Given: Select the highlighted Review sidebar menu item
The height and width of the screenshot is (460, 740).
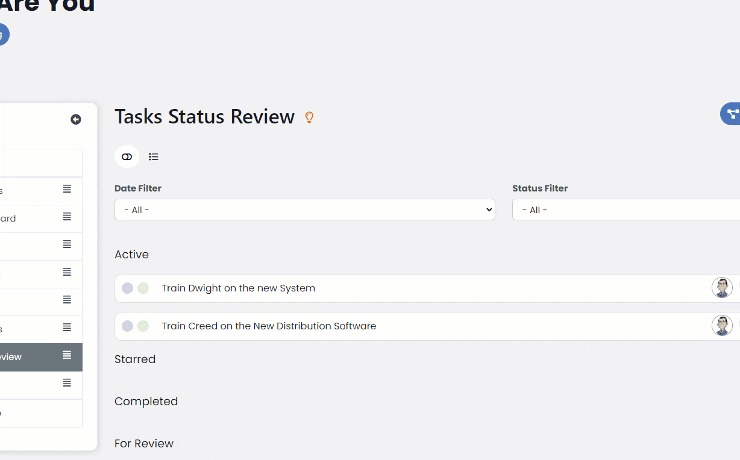Looking at the screenshot, I should [x=20, y=357].
